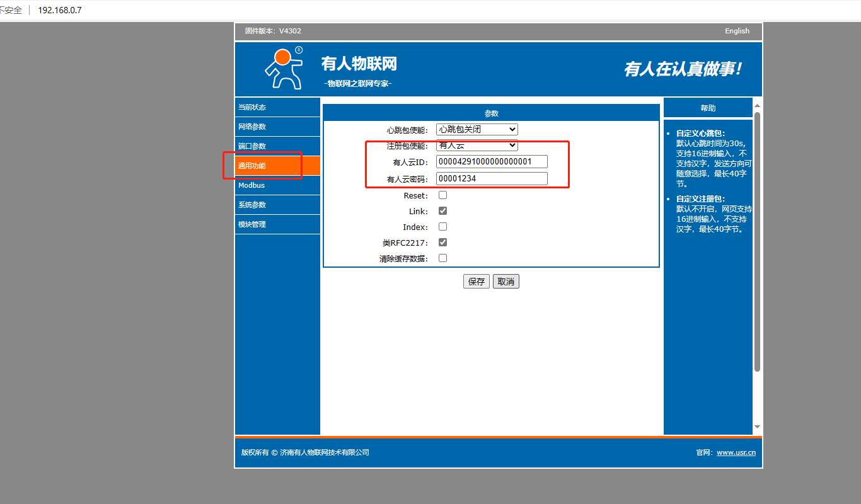Open the 系统参数 menu page
Viewport: 861px width, 504px height.
click(x=277, y=205)
